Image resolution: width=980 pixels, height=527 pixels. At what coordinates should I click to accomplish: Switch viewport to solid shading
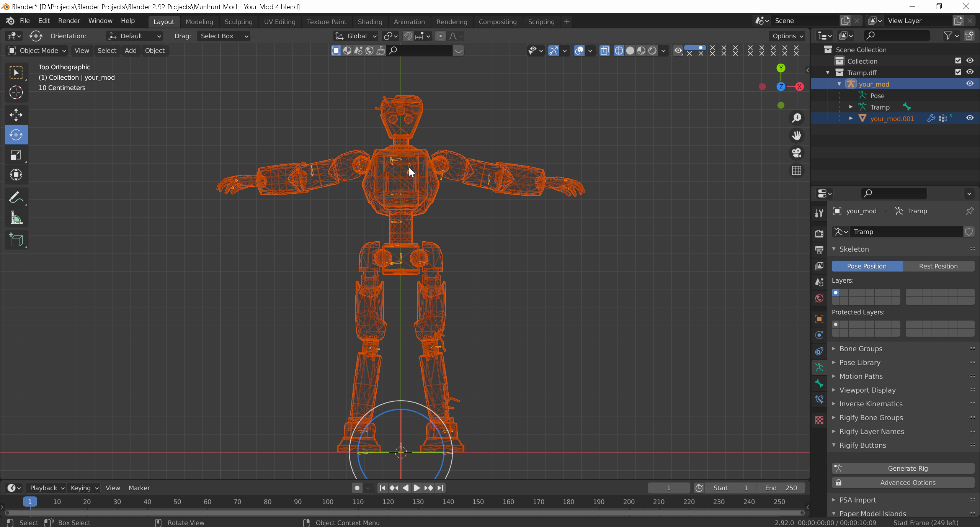(x=630, y=51)
